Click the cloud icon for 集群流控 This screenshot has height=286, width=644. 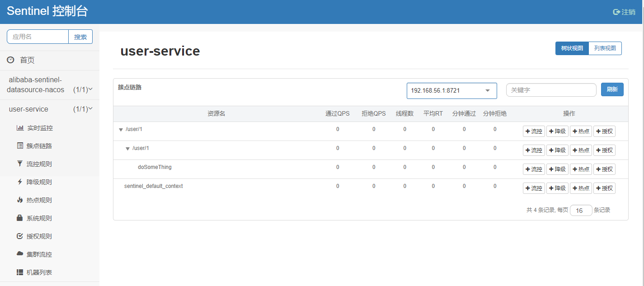pyautogui.click(x=20, y=253)
